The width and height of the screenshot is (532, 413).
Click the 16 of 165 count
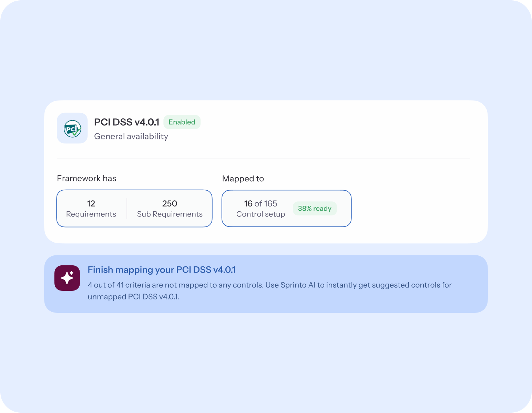[260, 203]
